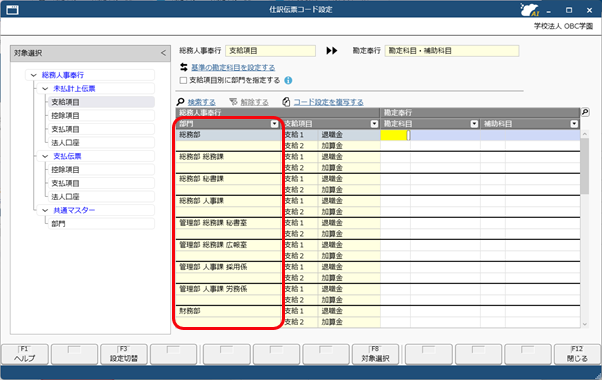Viewport: 602px width, 380px height.
Task: Collapse the 対象選択 panel with the arrow
Action: [x=164, y=53]
